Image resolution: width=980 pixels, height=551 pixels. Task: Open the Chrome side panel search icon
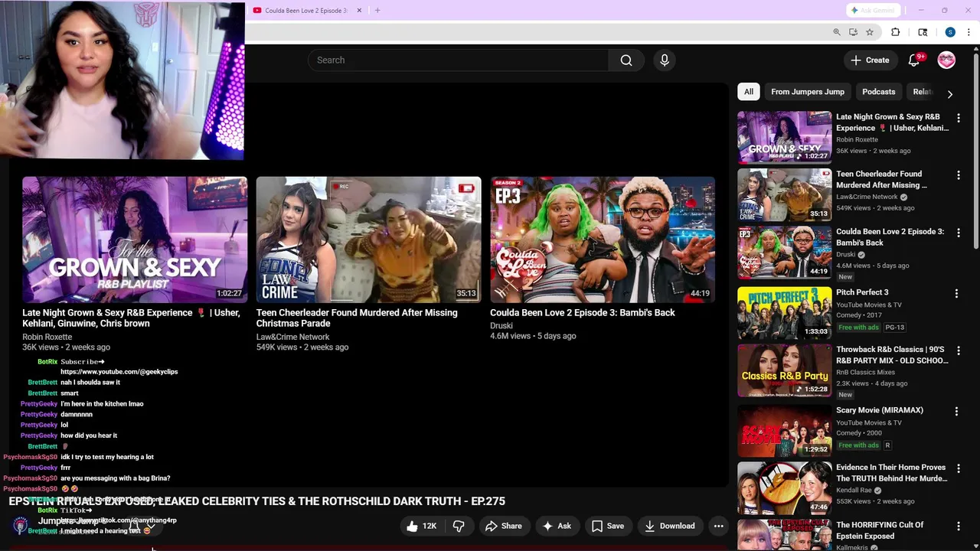(923, 32)
